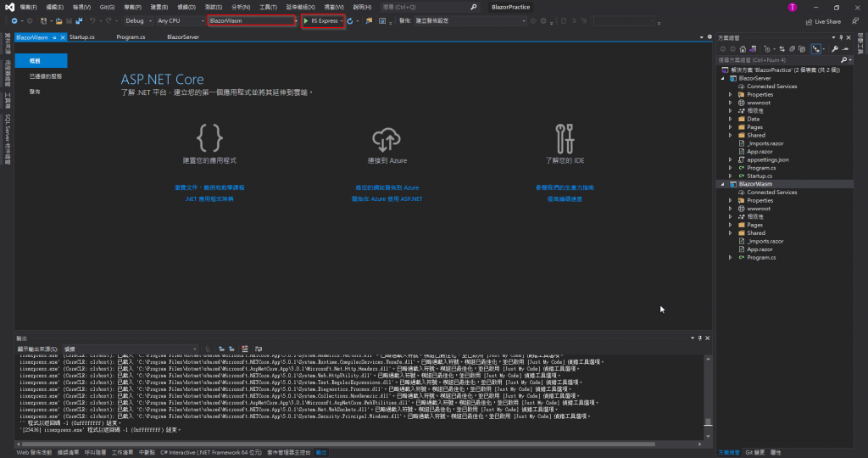The height and width of the screenshot is (458, 868).
Task: Collapse the BlazorWasm project node
Action: tap(722, 184)
